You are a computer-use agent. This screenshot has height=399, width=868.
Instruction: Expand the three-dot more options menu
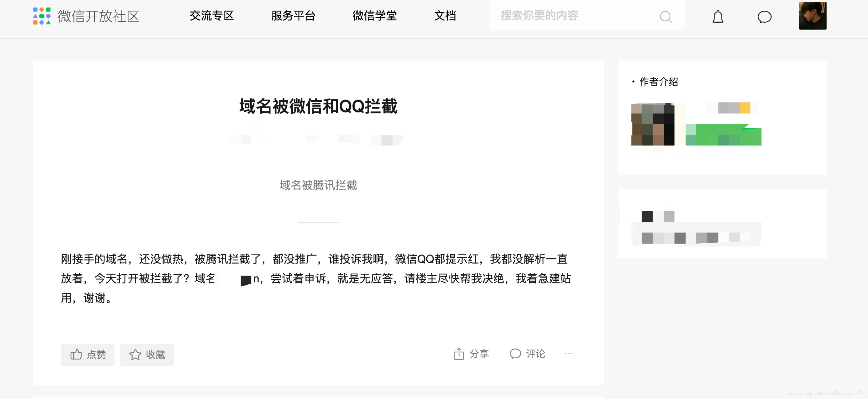click(569, 353)
